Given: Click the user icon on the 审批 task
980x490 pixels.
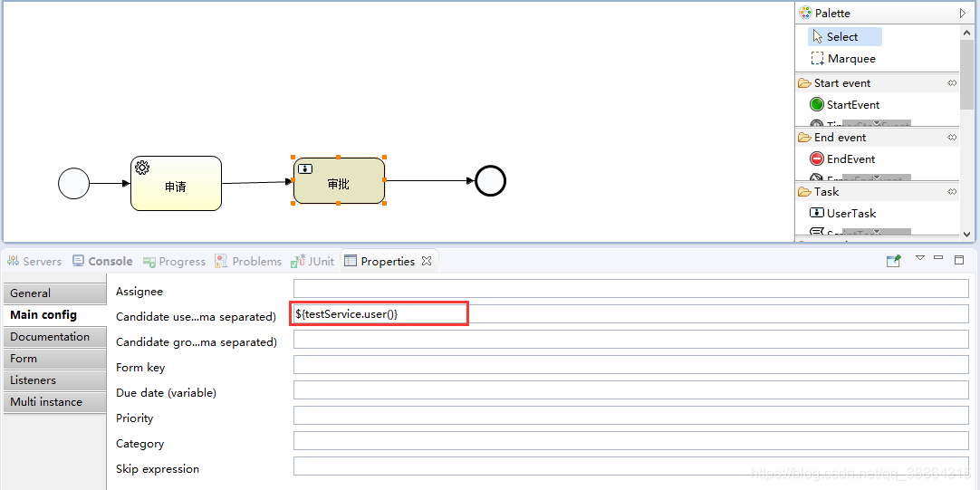Looking at the screenshot, I should pyautogui.click(x=305, y=168).
